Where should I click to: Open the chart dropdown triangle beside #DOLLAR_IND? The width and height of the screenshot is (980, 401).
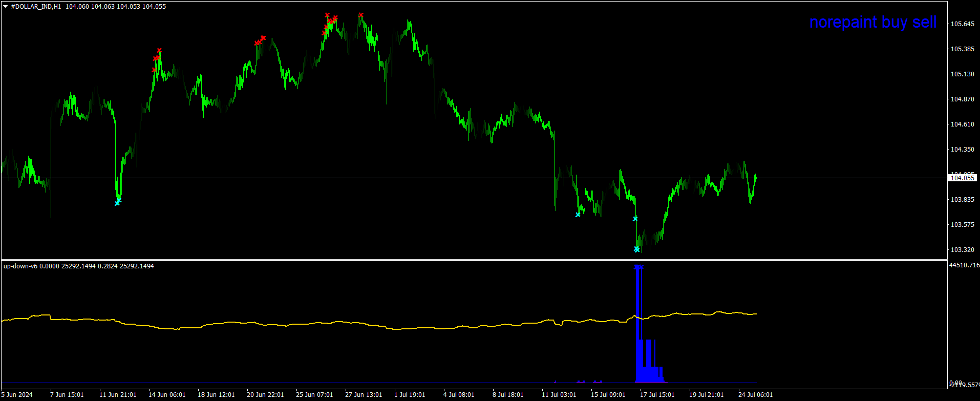coord(6,7)
